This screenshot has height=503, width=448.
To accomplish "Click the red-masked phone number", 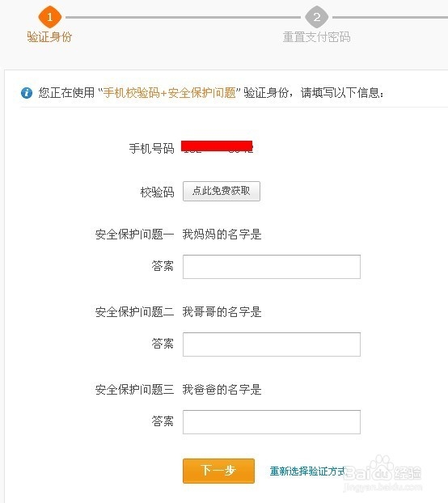I will [x=217, y=147].
